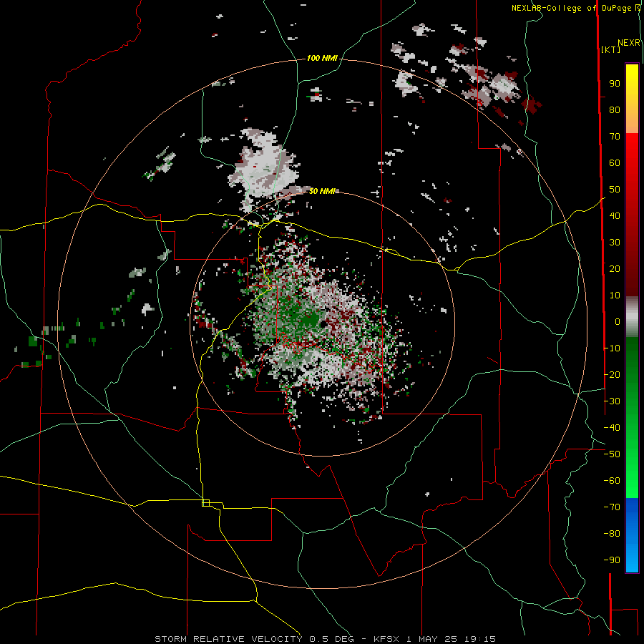Click the 90 value on the velocity scale

(615, 84)
